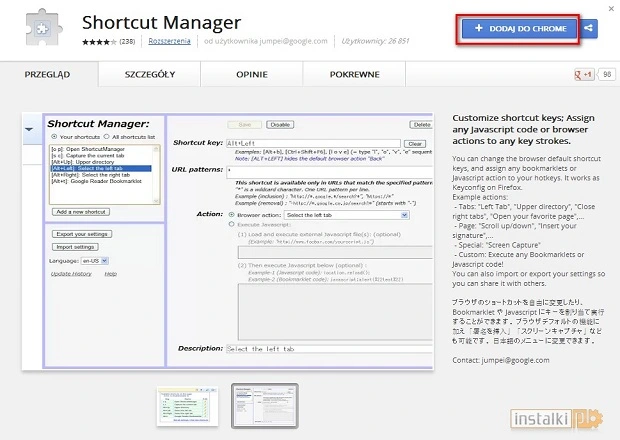Close the extension overlay with the X
The height and width of the screenshot is (440, 620).
tap(610, 8)
